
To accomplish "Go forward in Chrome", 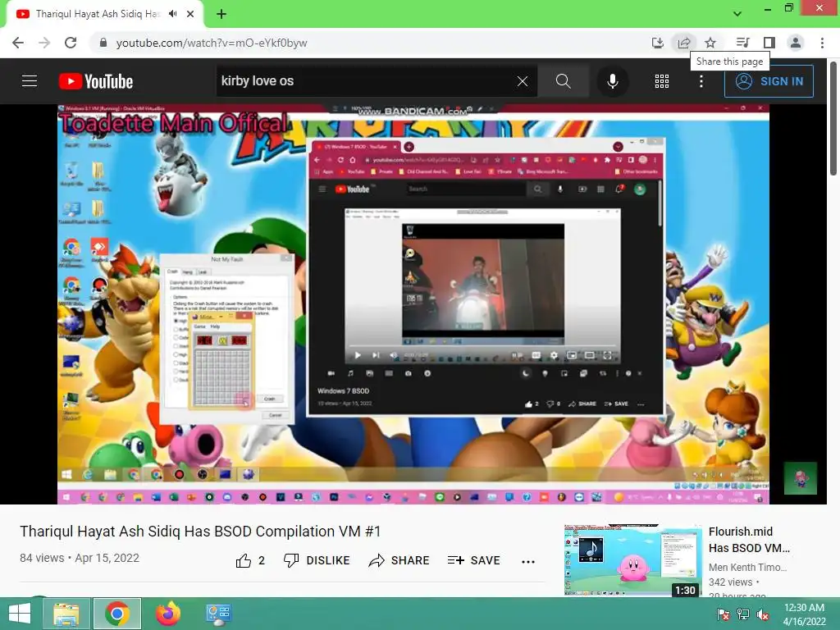I will tap(44, 43).
